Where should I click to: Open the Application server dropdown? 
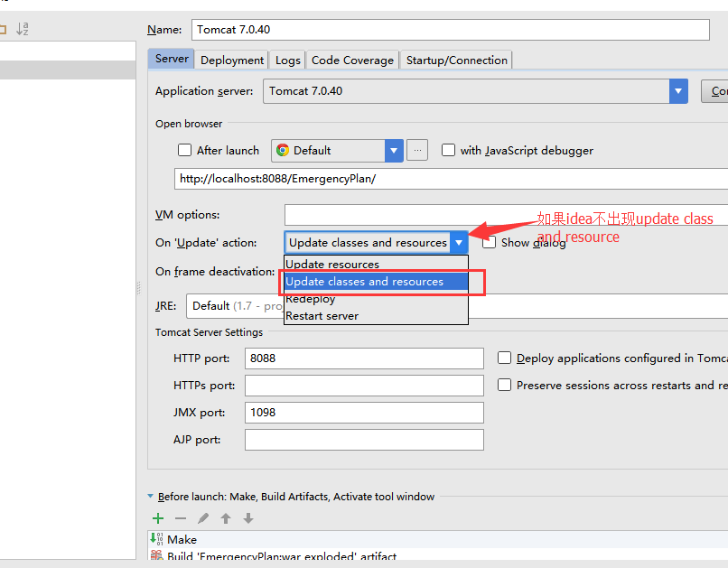point(678,91)
